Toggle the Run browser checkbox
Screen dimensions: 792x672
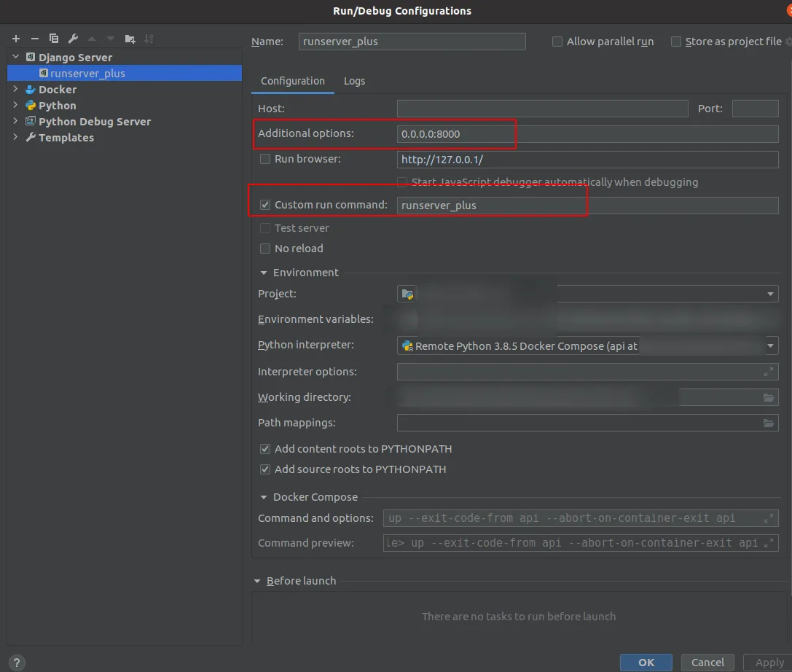coord(264,159)
